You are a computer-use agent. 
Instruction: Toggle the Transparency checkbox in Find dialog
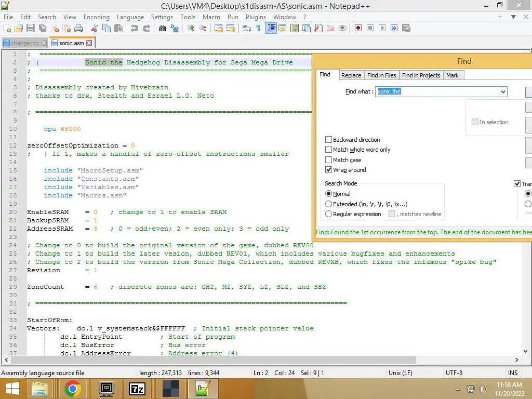click(x=517, y=183)
